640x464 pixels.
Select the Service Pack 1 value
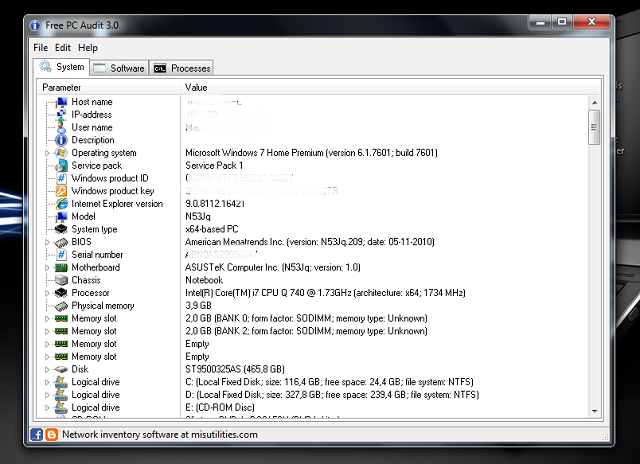pos(214,166)
